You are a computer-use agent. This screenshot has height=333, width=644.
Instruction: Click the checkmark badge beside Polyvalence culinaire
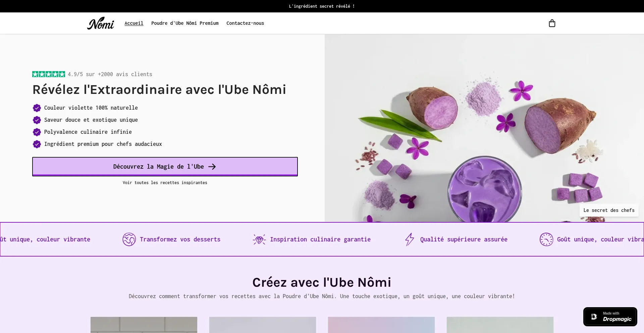coord(37,132)
